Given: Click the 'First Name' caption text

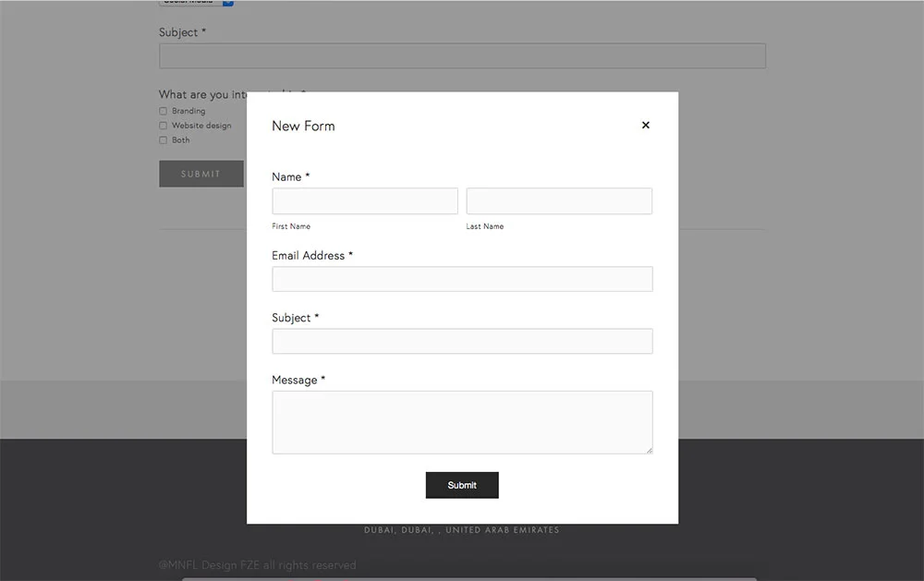Looking at the screenshot, I should pyautogui.click(x=291, y=226).
